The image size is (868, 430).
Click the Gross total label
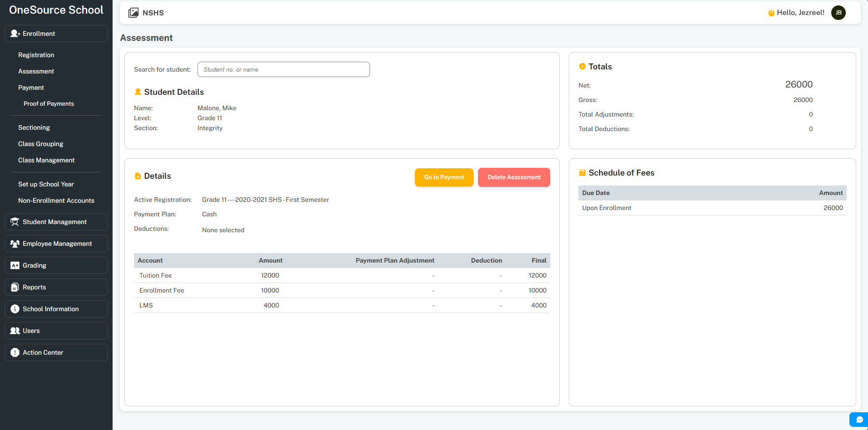(587, 100)
